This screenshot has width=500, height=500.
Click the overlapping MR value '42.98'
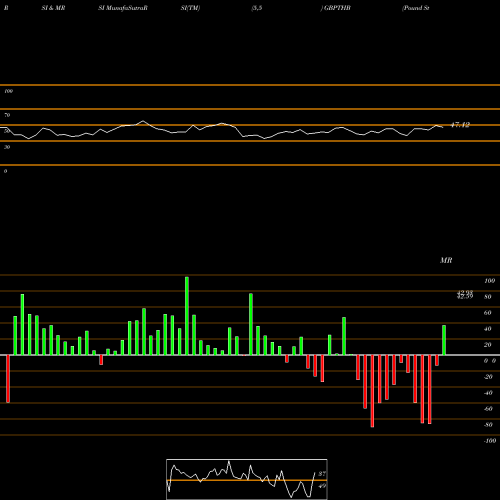[465, 293]
